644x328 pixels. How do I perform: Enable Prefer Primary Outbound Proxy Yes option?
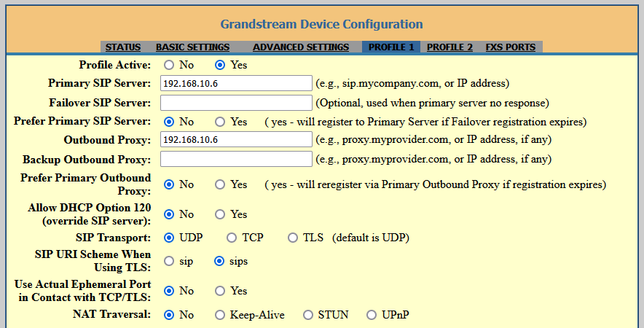[x=220, y=184]
